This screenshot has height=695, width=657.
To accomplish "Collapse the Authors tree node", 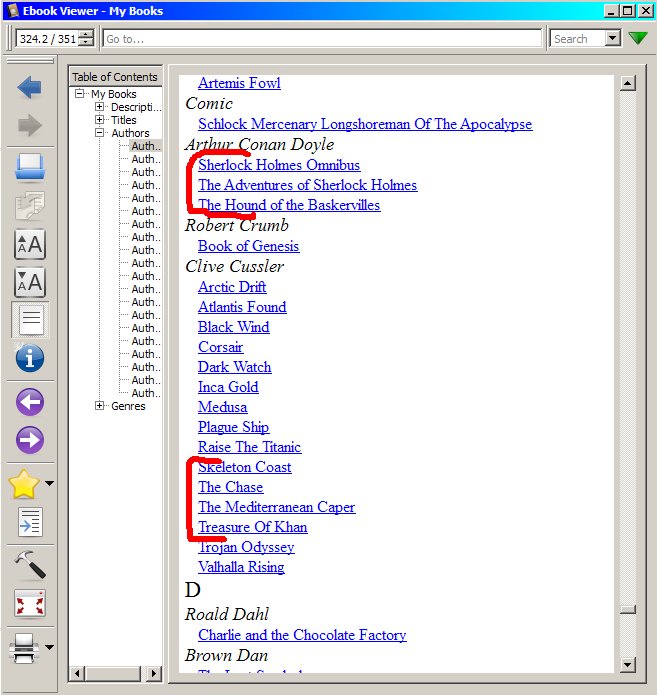I will (100, 133).
